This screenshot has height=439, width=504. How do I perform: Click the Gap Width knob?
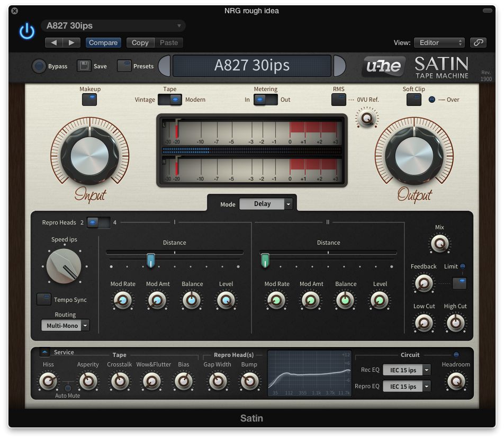pos(218,381)
